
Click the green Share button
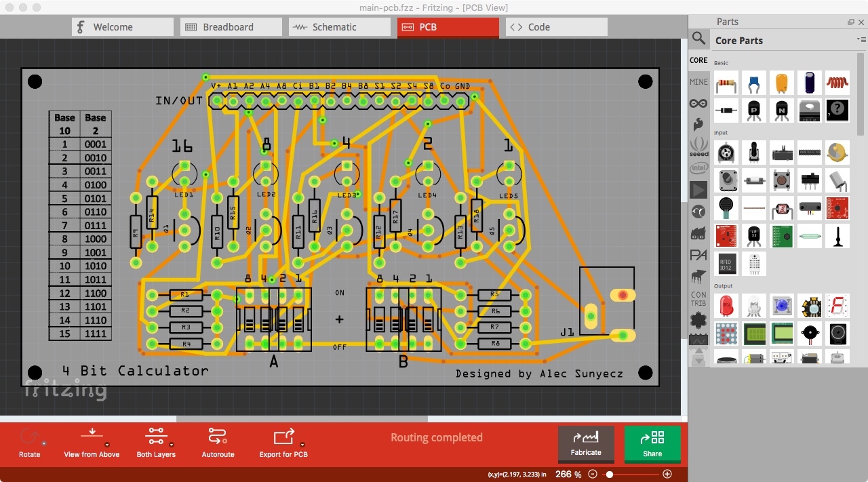[x=652, y=445]
